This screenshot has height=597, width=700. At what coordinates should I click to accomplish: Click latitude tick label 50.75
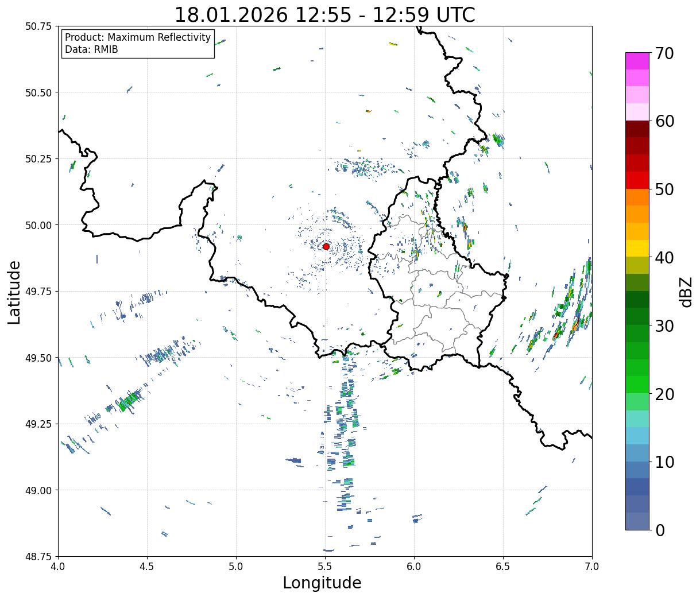tap(38, 26)
